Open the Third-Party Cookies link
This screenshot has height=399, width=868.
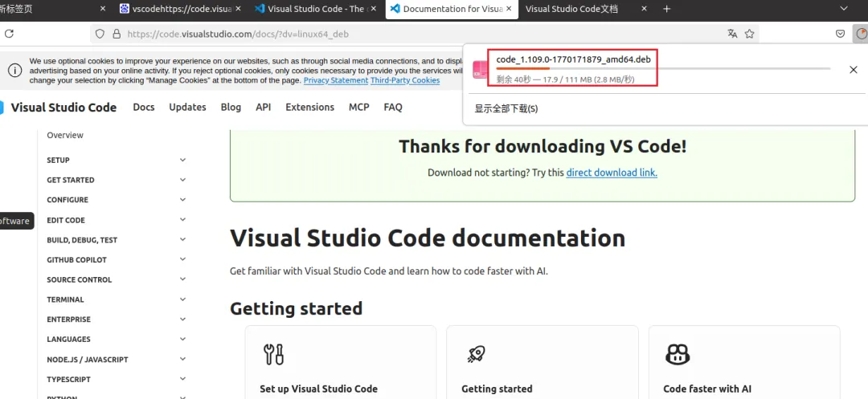[405, 80]
